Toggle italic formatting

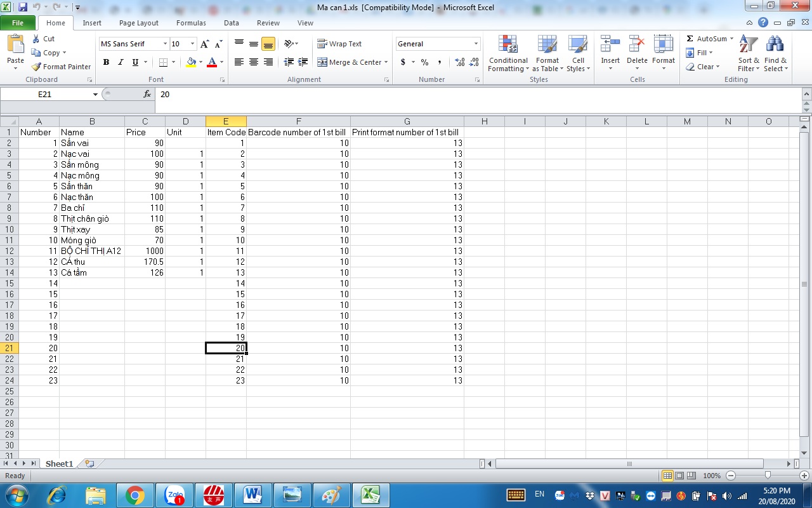pyautogui.click(x=121, y=62)
